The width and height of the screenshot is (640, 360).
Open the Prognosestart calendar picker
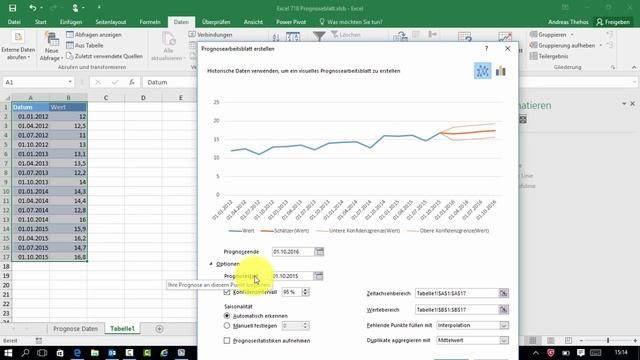318,276
